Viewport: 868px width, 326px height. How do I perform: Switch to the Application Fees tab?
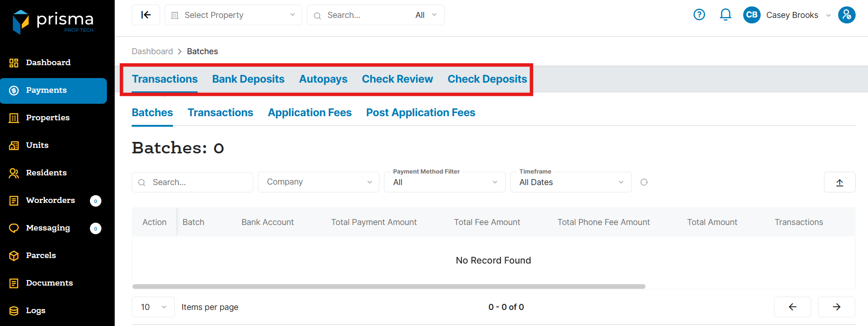pyautogui.click(x=310, y=112)
